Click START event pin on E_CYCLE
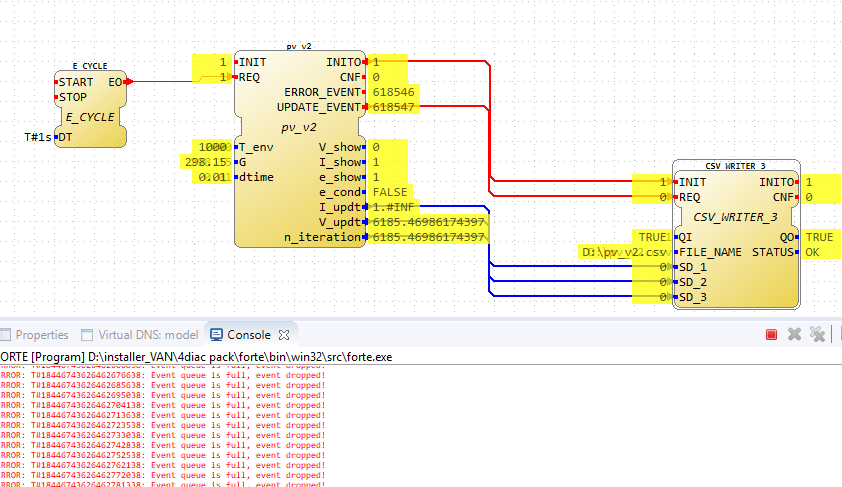This screenshot has width=842, height=487. point(76,82)
